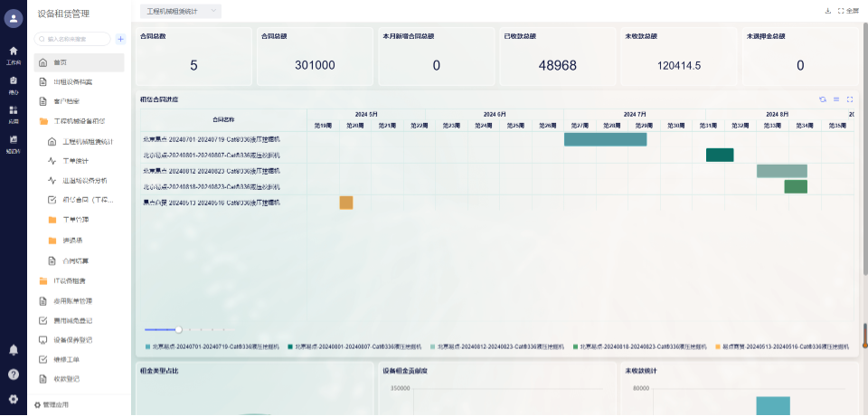
Task: Open the 待办 clipboard icon in left rail
Action: coord(14,83)
